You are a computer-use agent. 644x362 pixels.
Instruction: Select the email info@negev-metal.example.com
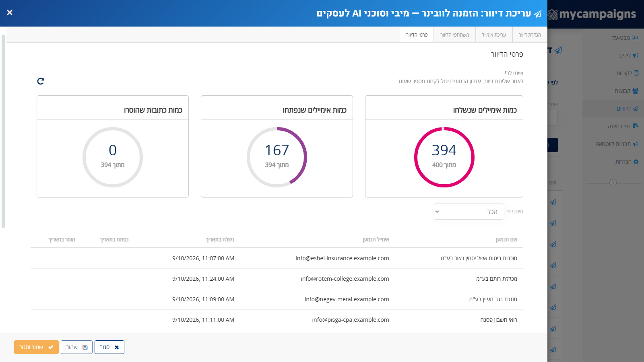(x=347, y=299)
